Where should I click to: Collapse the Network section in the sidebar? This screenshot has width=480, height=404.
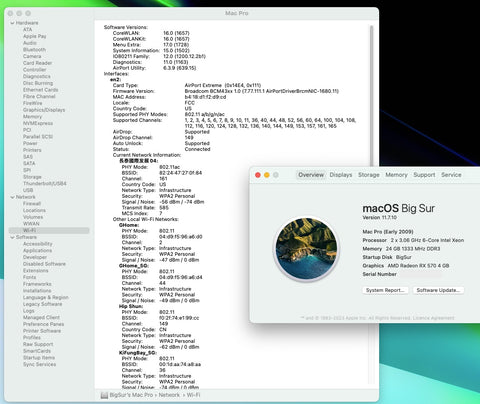click(12, 197)
